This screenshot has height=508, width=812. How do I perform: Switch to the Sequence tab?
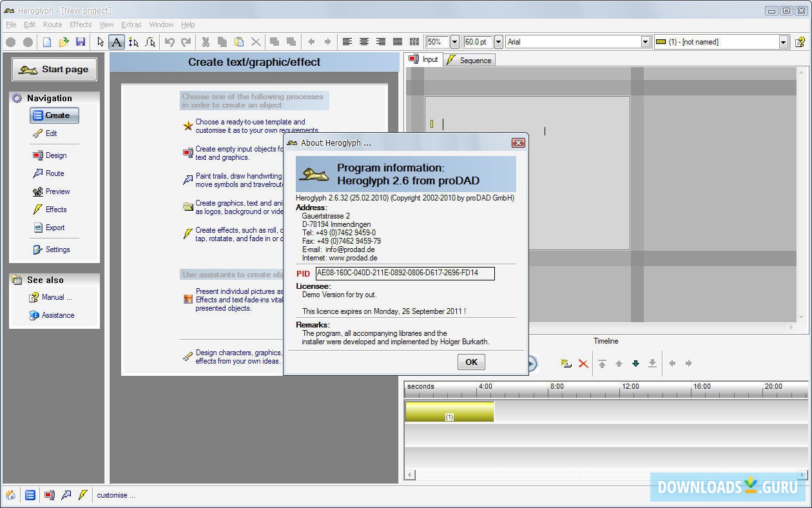click(469, 60)
